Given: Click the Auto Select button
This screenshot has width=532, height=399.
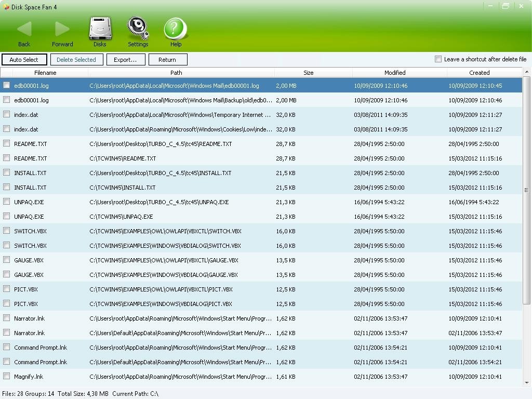Looking at the screenshot, I should (x=24, y=59).
